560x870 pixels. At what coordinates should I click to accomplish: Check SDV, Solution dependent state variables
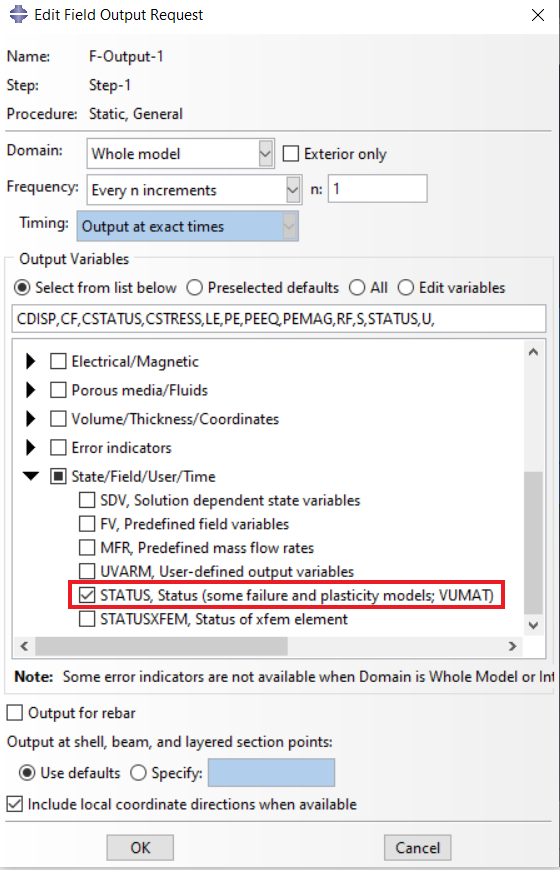87,500
